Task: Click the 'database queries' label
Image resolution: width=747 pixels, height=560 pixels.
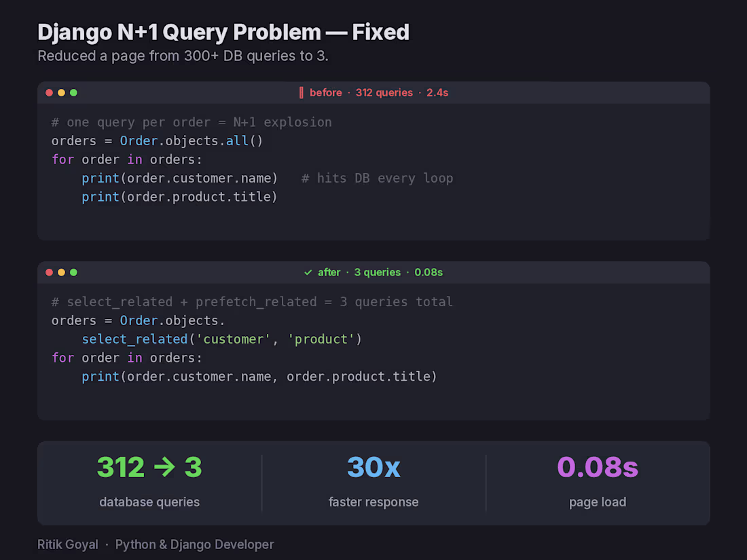Action: [149, 502]
